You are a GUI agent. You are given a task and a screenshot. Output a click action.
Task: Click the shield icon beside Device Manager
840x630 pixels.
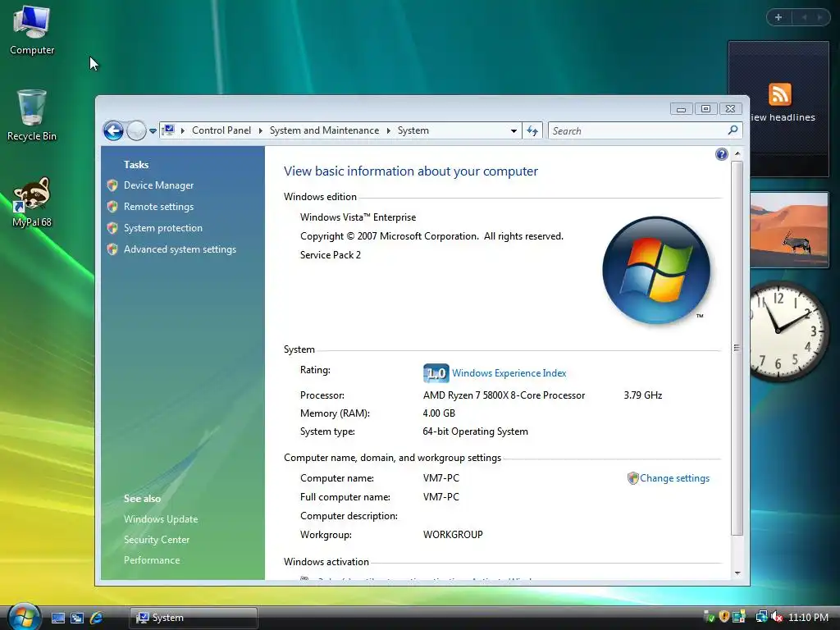[112, 185]
